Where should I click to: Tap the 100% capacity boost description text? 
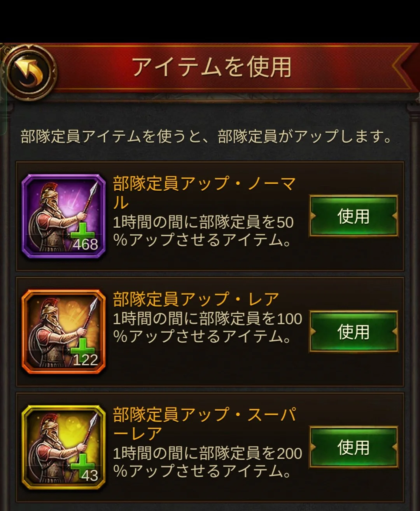pyautogui.click(x=207, y=328)
